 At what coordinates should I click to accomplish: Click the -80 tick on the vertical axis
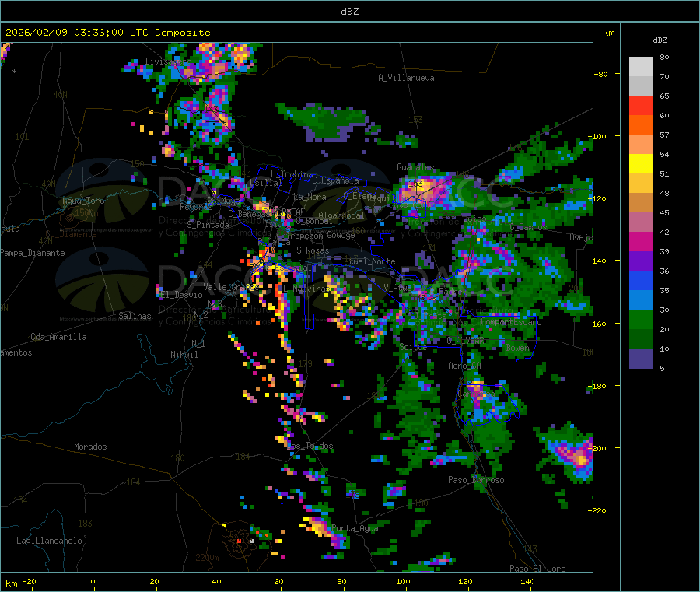click(601, 74)
